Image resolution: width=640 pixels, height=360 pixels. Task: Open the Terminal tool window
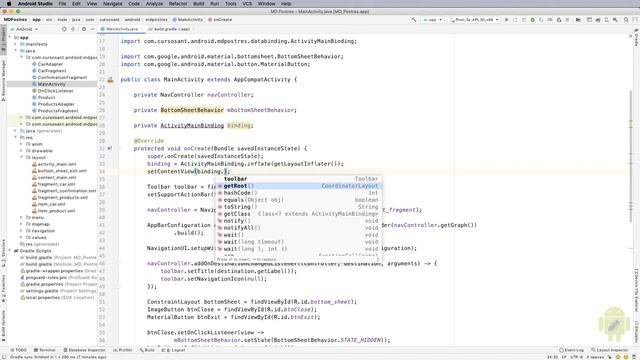coord(44,350)
